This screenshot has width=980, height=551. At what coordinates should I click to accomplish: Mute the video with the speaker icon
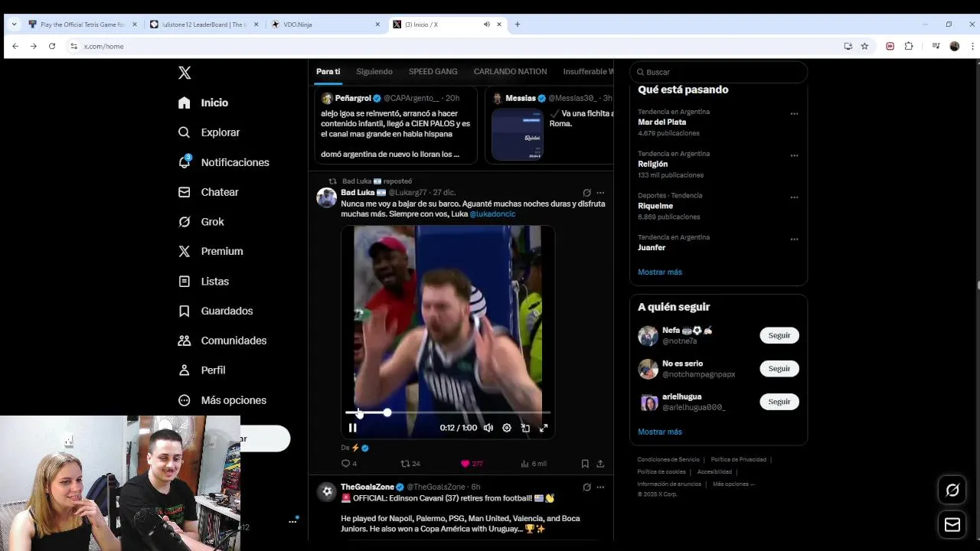coord(488,428)
